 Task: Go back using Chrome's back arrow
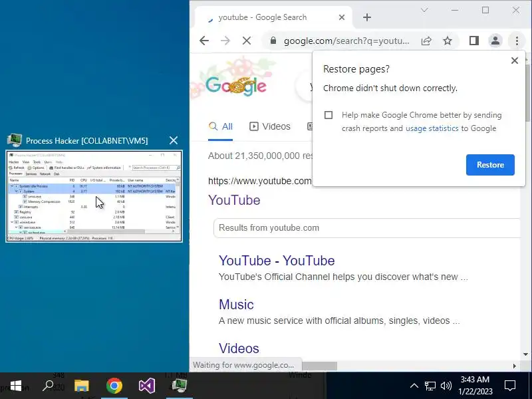204,41
